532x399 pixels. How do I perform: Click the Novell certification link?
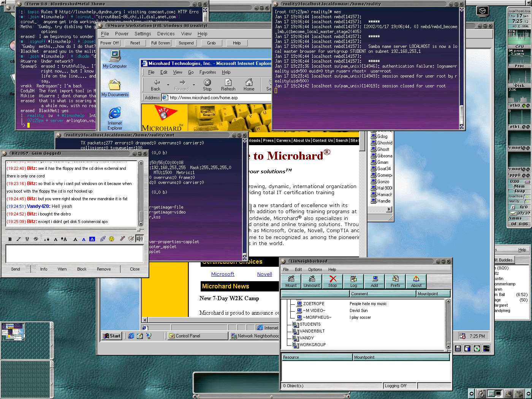(264, 274)
